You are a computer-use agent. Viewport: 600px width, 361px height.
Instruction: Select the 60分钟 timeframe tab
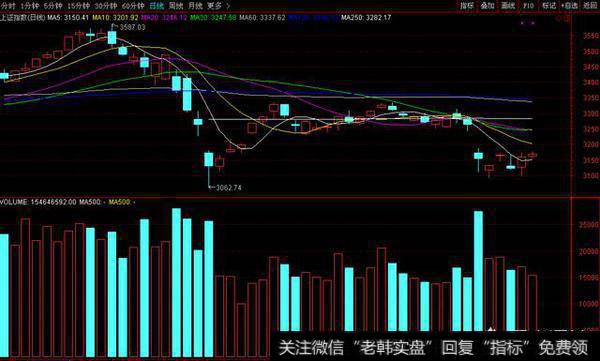(x=133, y=6)
